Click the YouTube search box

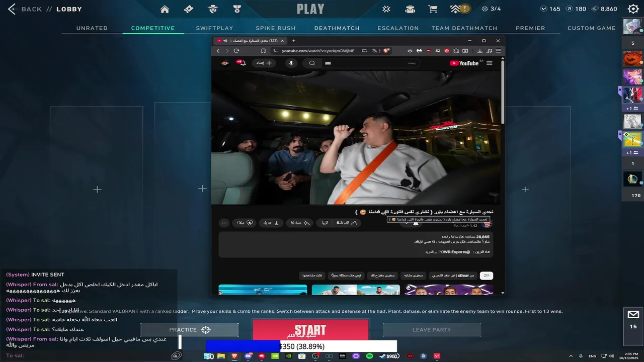click(x=372, y=63)
